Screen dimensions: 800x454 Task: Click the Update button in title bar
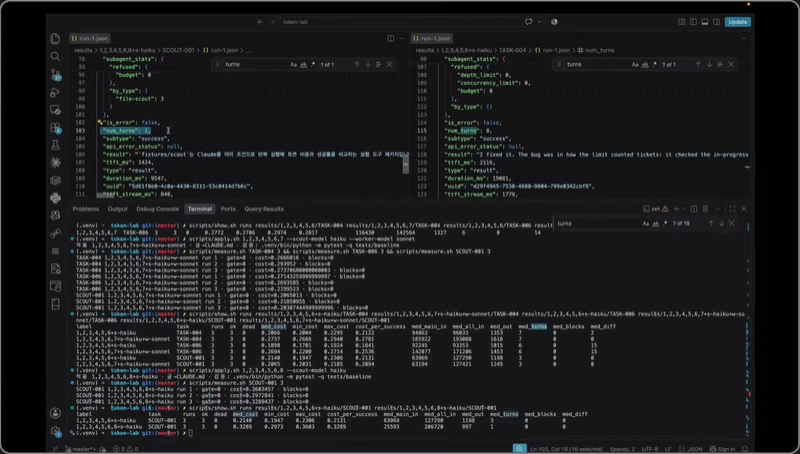(738, 22)
